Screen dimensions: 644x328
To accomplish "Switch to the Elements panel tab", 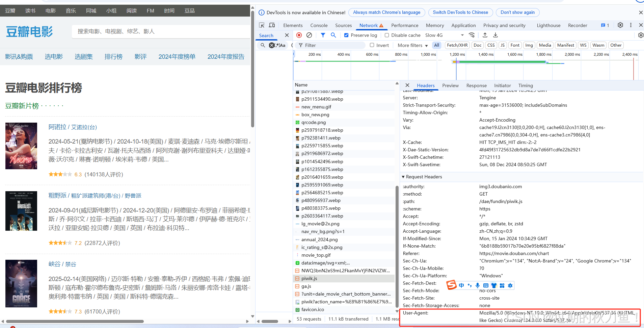I will tap(293, 25).
